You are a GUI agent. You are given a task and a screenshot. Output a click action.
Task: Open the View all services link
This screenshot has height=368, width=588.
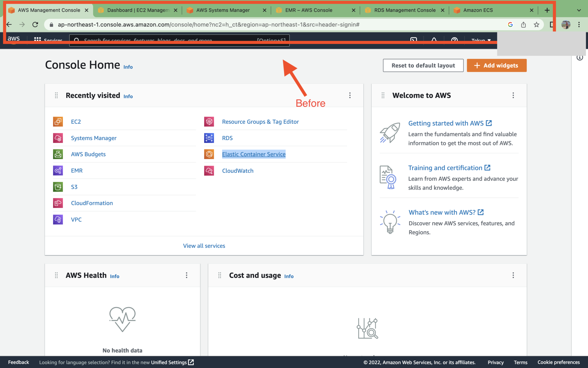204,246
